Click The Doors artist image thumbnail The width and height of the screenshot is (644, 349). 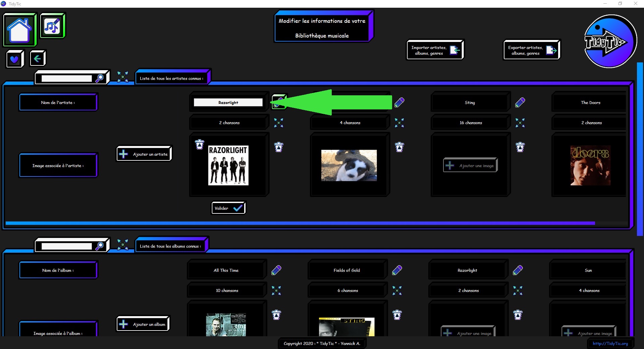tap(591, 165)
